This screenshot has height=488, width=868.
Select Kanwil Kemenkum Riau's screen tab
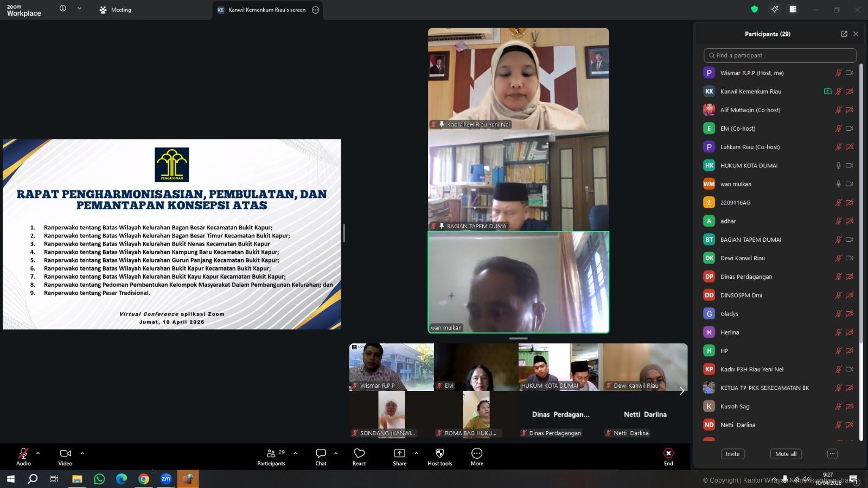(266, 10)
